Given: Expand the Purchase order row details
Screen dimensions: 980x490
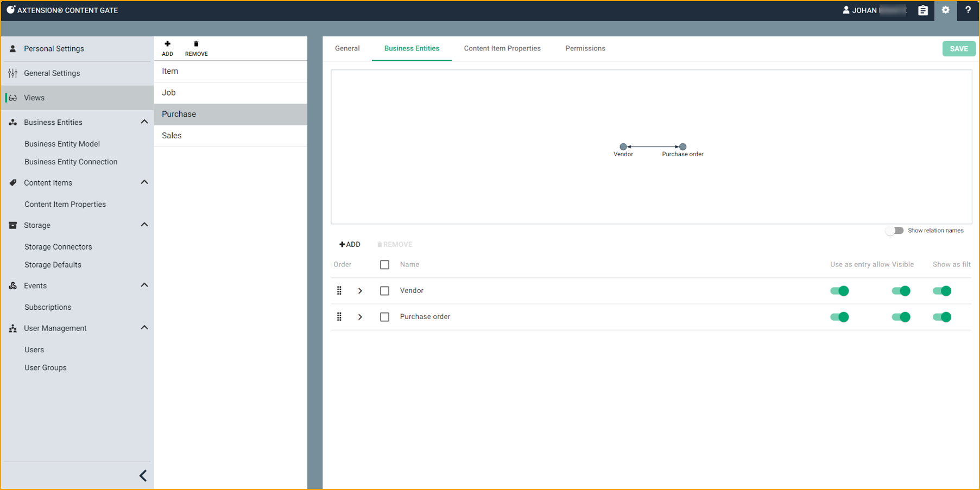Looking at the screenshot, I should (360, 317).
